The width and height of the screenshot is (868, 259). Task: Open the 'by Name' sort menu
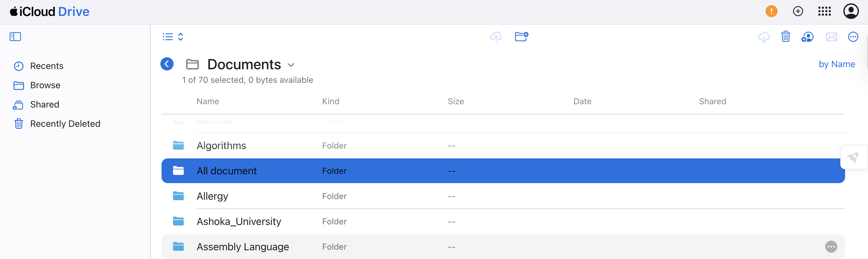point(837,64)
